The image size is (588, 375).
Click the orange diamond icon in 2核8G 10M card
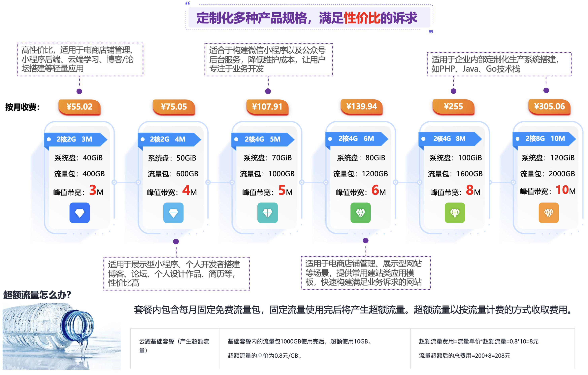tap(548, 213)
